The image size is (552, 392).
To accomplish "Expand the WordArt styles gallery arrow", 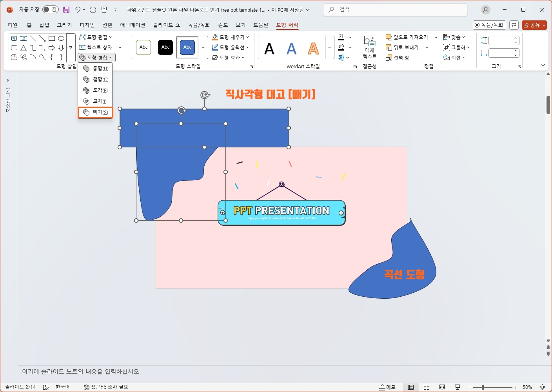I will click(329, 47).
